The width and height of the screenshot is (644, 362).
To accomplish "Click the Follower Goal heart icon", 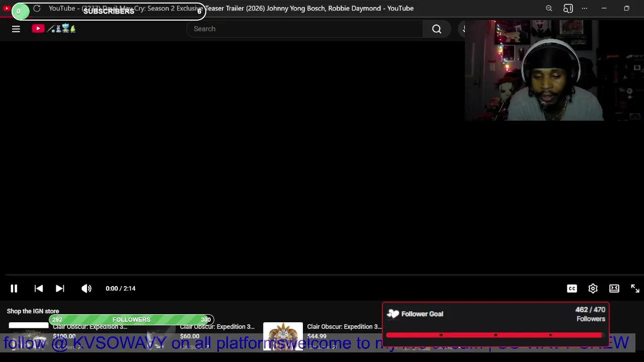I will pyautogui.click(x=393, y=314).
